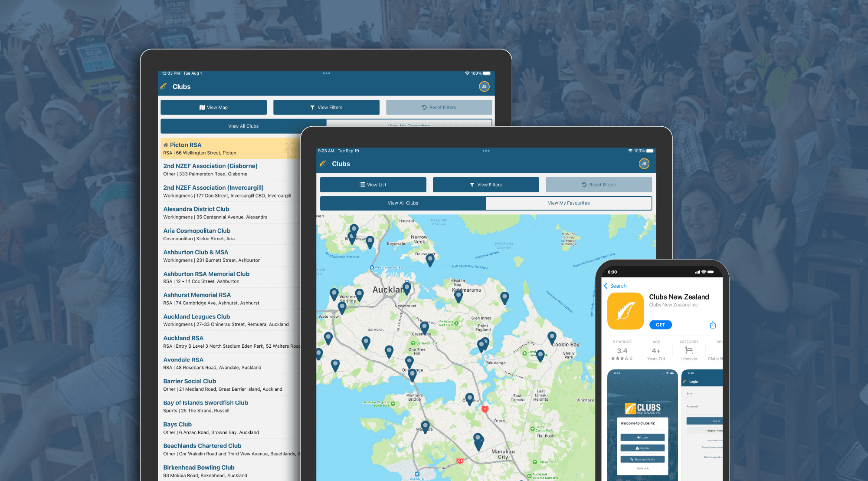Open the welcome screen preview thumbnail
Viewport: 868px width, 481px height.
642,425
